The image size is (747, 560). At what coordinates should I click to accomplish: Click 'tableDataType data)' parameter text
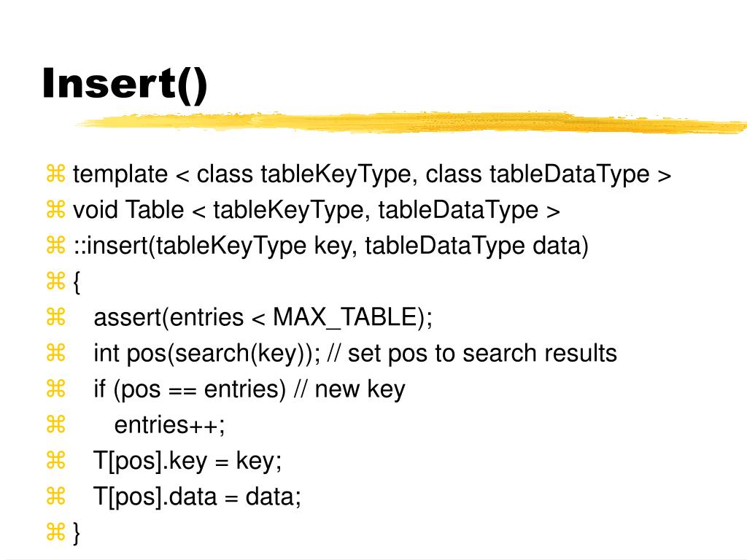click(477, 246)
